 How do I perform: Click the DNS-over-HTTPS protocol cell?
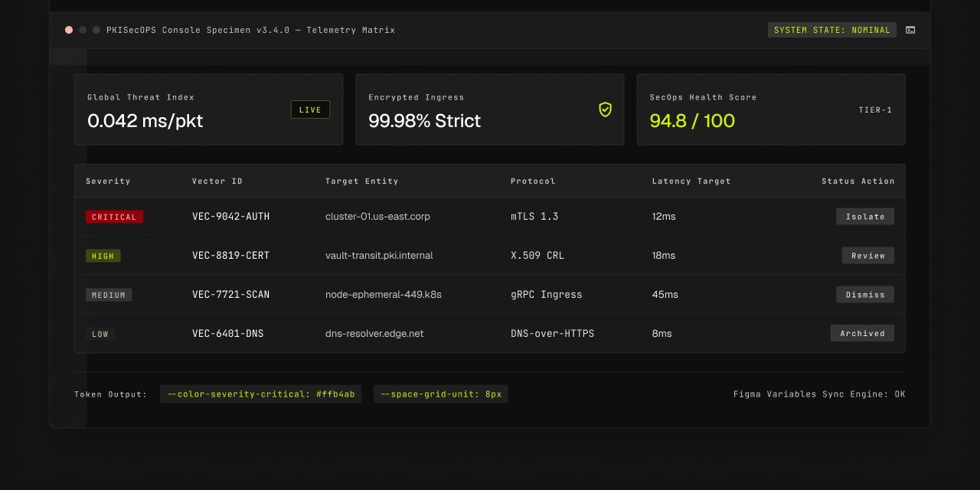click(x=552, y=333)
